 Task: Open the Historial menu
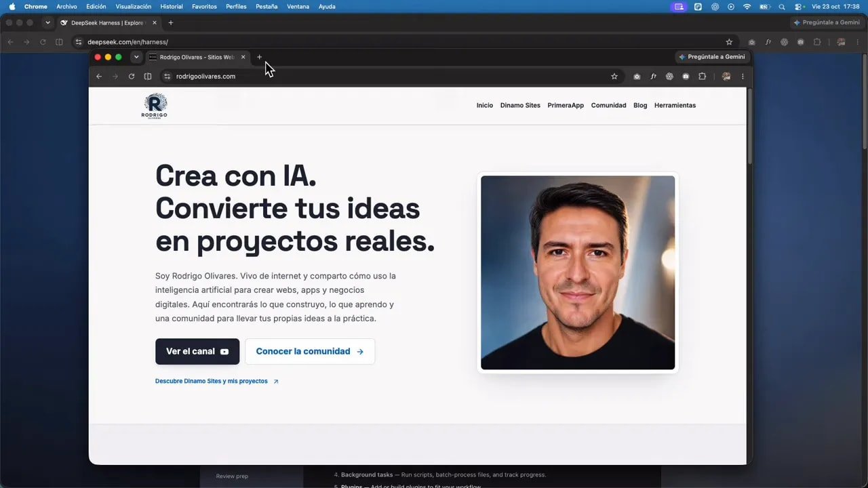(x=172, y=7)
